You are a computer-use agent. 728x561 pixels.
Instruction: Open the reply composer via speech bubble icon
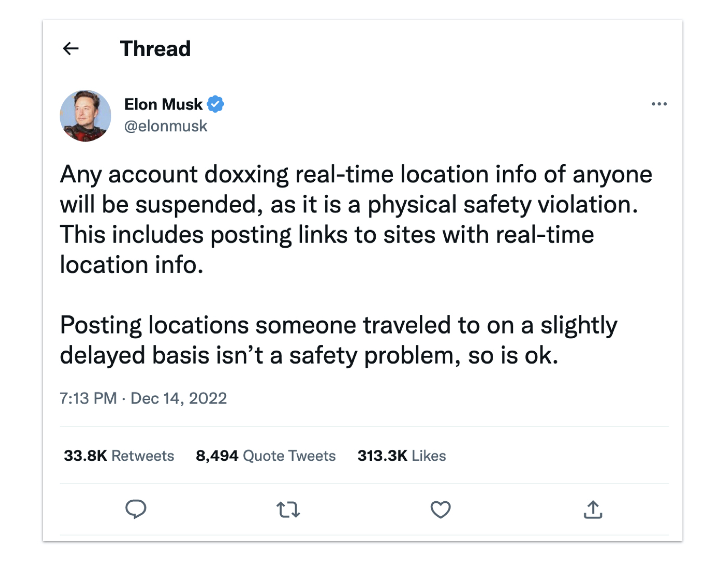tap(136, 510)
